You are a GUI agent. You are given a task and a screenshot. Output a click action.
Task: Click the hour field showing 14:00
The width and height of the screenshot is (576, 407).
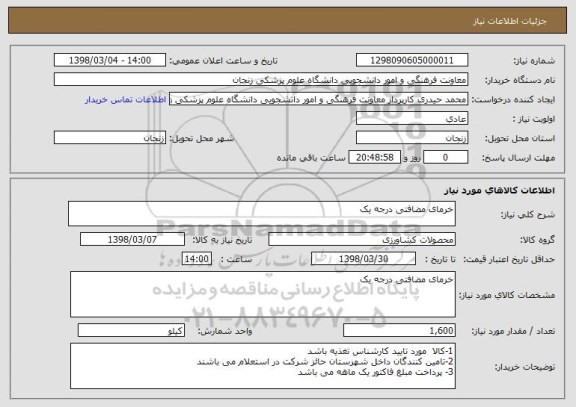[x=197, y=259]
